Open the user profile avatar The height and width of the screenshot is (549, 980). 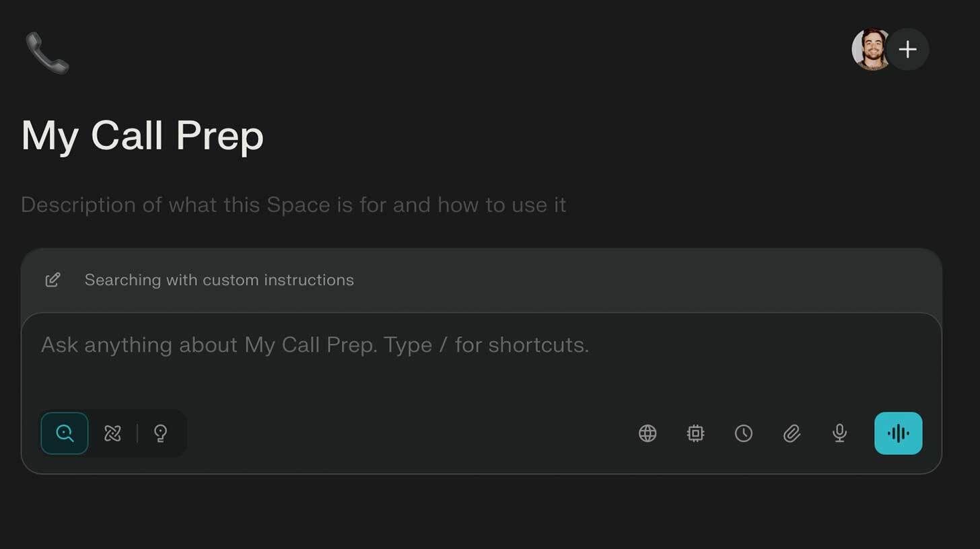tap(870, 49)
